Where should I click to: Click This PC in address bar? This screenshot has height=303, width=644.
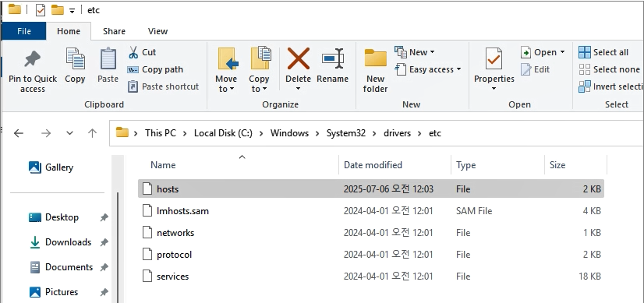161,133
